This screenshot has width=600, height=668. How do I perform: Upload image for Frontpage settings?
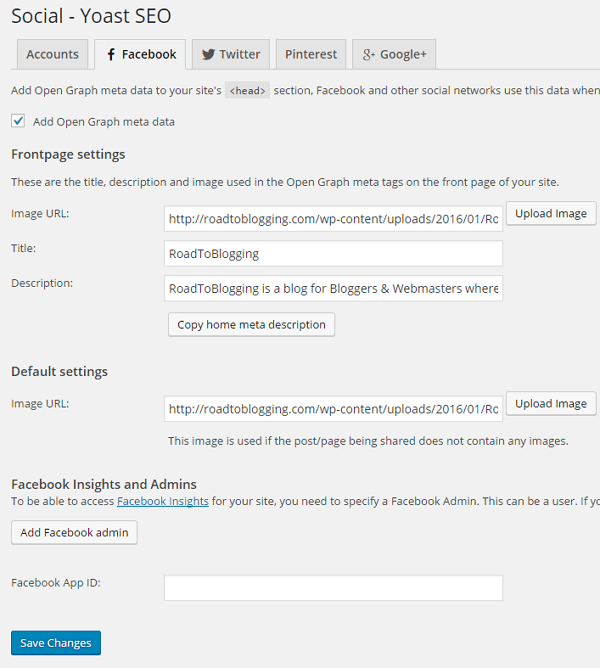(x=551, y=213)
